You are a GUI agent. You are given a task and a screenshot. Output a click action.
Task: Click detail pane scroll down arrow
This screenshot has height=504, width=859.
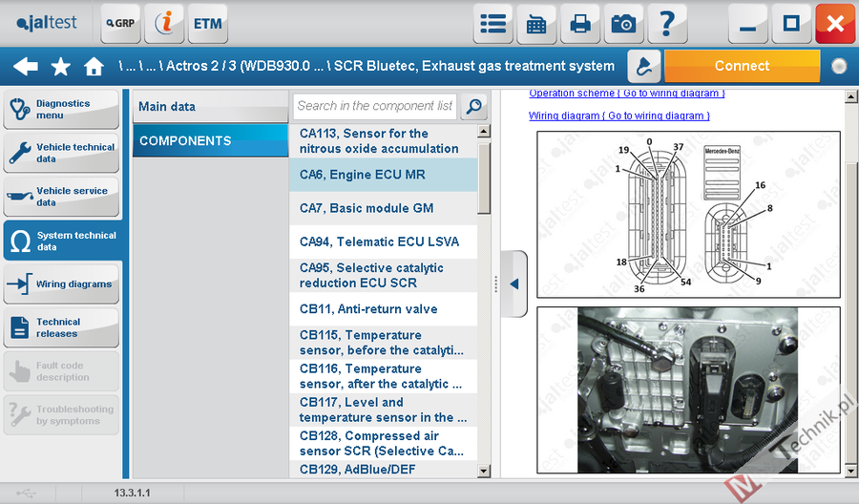pos(850,471)
